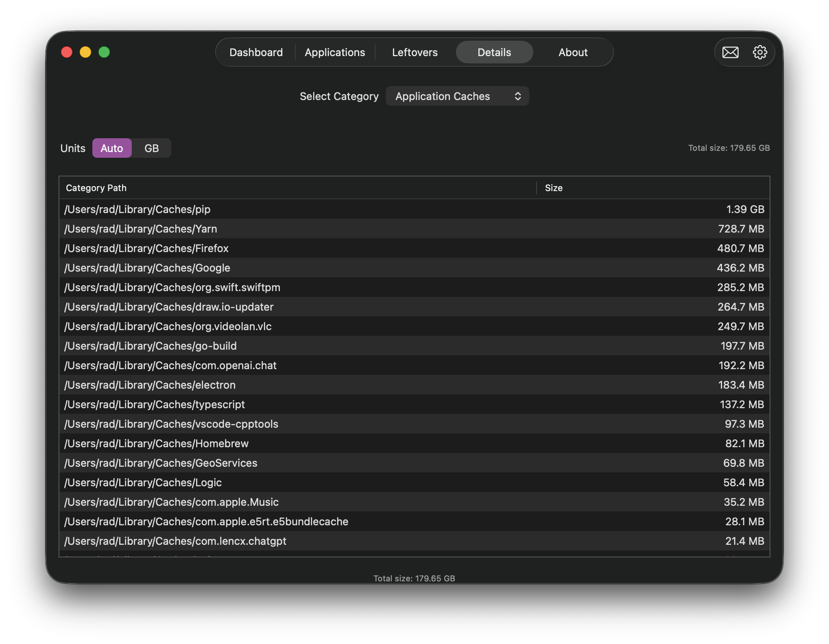Open the mail envelope icon
Screen dimensions: 829x644
[730, 52]
